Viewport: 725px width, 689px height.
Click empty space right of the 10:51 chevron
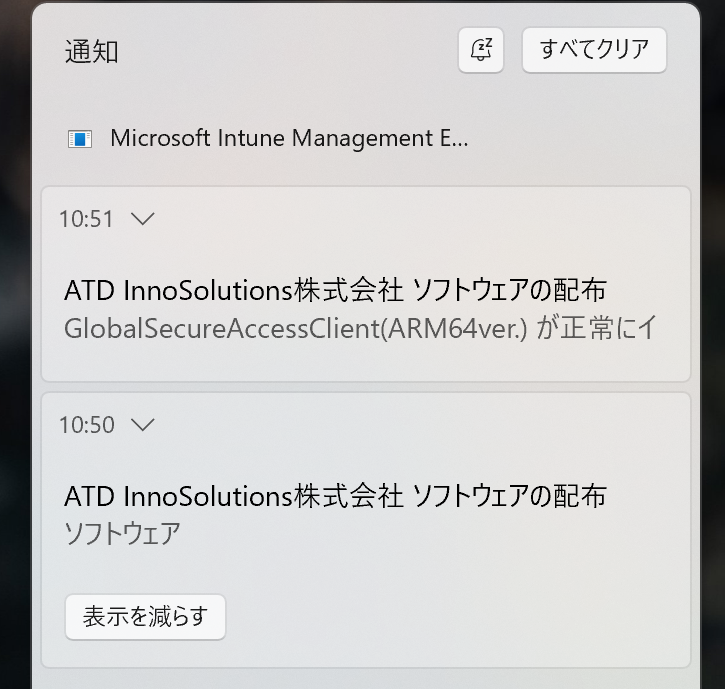point(420,219)
